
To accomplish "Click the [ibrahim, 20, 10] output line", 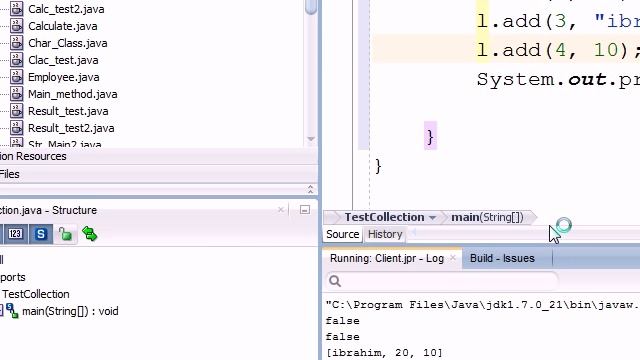I will 384,353.
